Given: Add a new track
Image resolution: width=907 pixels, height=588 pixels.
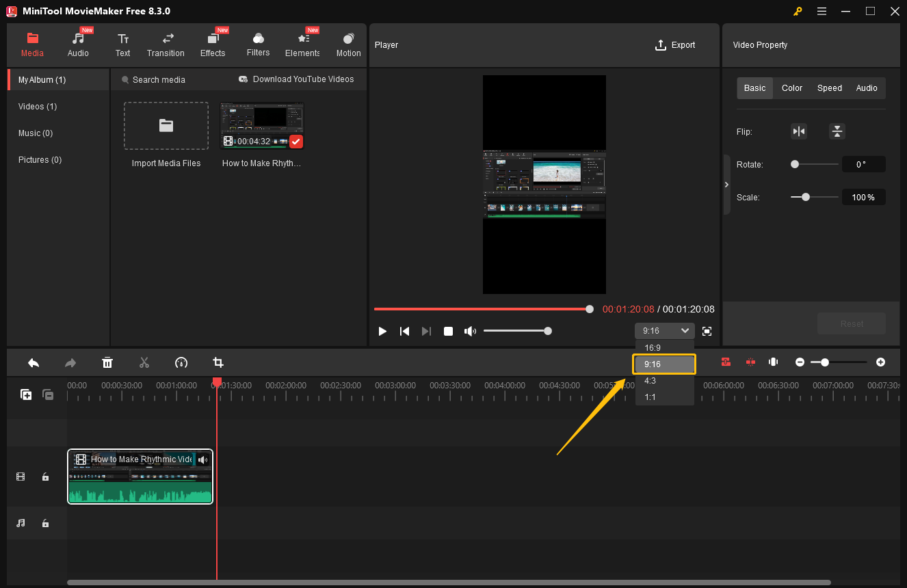Looking at the screenshot, I should tap(26, 395).
